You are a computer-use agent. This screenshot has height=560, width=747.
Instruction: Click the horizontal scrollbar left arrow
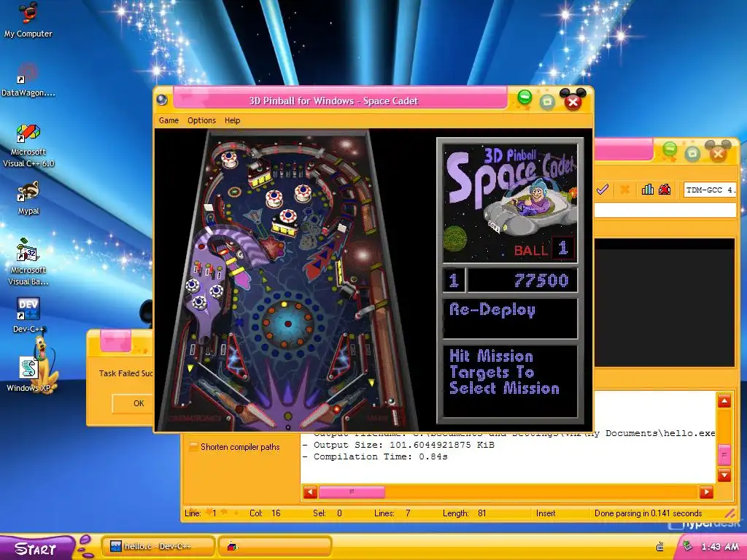[x=310, y=492]
